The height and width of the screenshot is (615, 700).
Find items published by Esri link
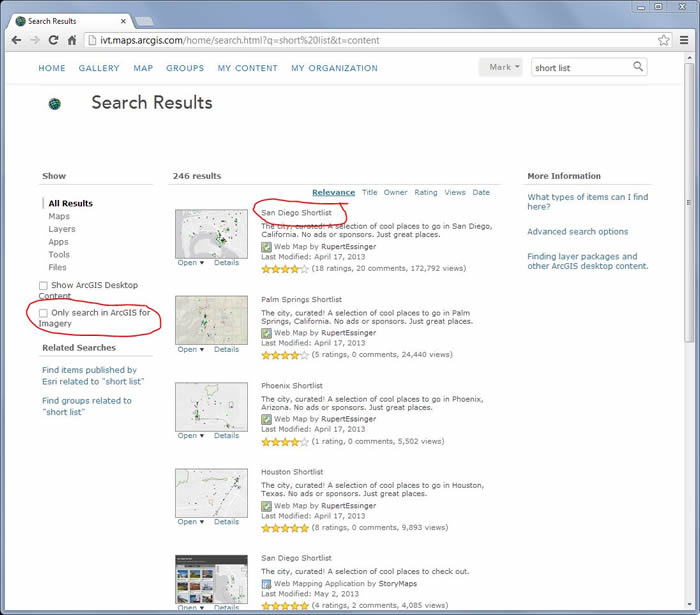pos(93,376)
